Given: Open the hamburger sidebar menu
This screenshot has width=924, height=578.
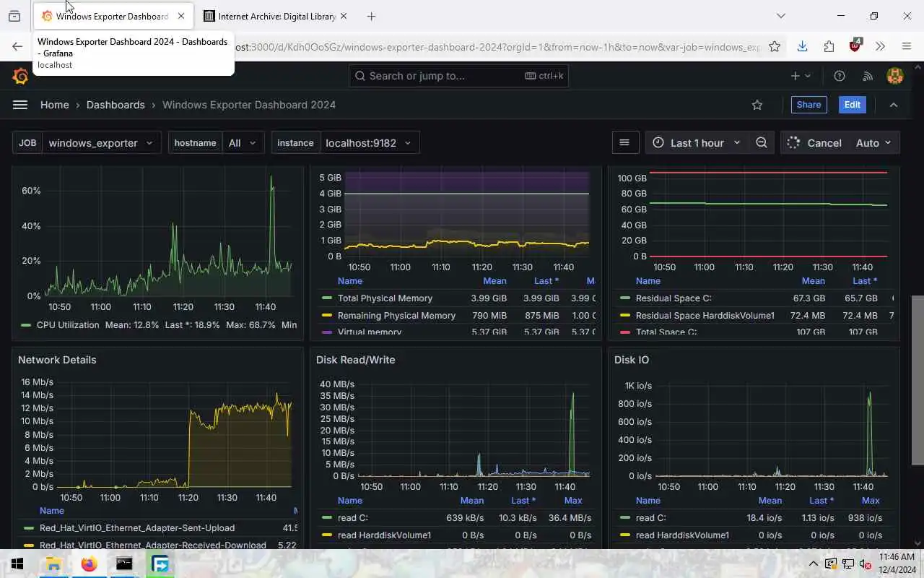Looking at the screenshot, I should [20, 105].
